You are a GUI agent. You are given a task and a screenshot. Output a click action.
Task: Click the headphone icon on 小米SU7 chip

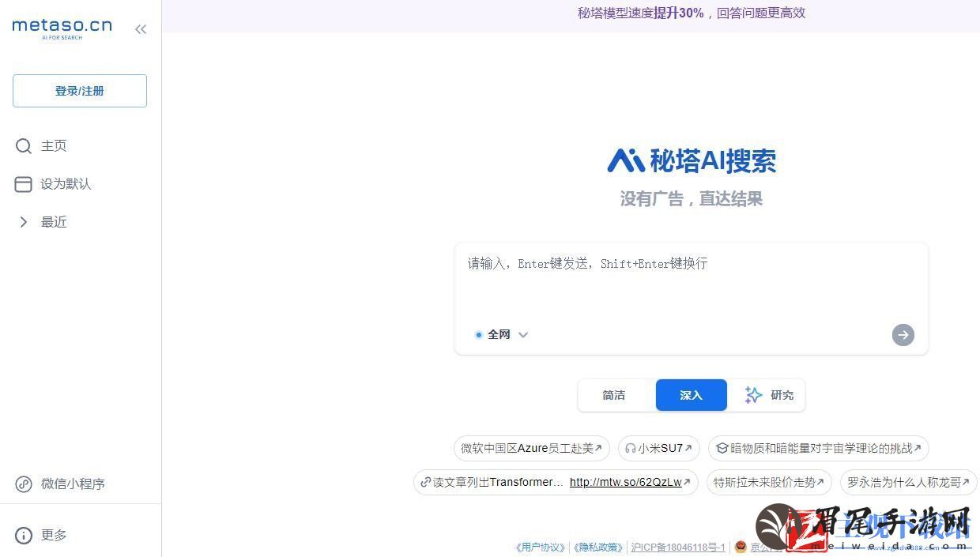[x=630, y=448]
